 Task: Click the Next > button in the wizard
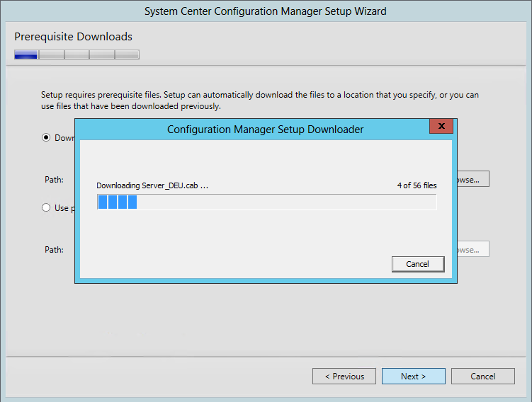click(413, 377)
